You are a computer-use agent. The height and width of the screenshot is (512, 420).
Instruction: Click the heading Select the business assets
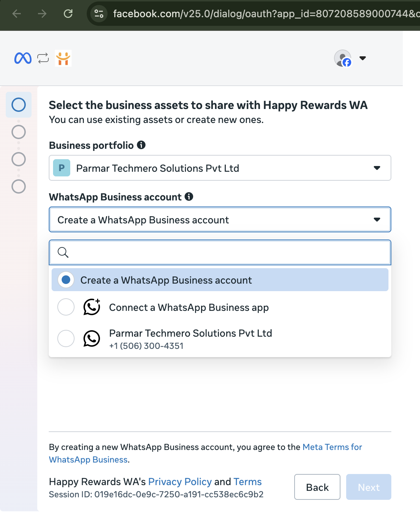tap(208, 105)
